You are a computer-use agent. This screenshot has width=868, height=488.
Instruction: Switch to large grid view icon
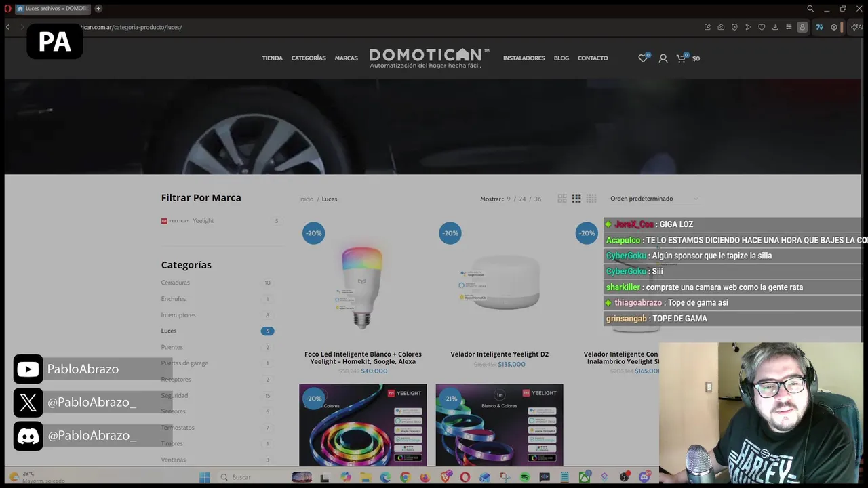click(562, 199)
